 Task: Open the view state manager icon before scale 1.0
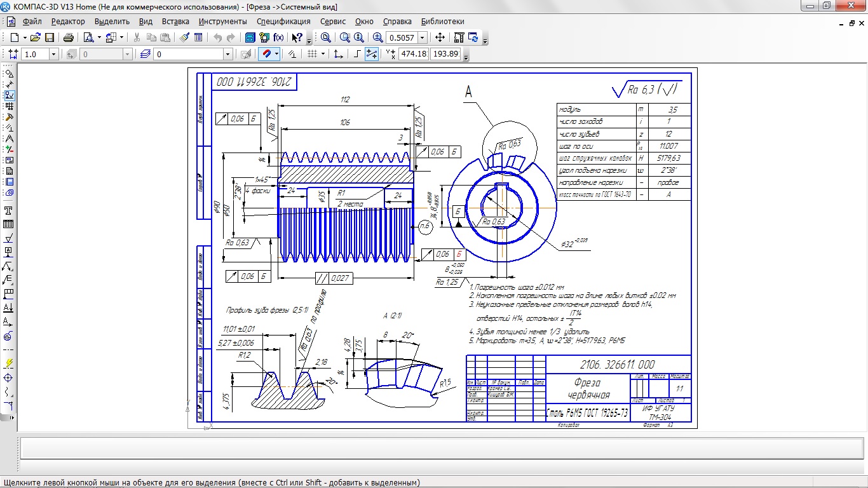tap(13, 54)
